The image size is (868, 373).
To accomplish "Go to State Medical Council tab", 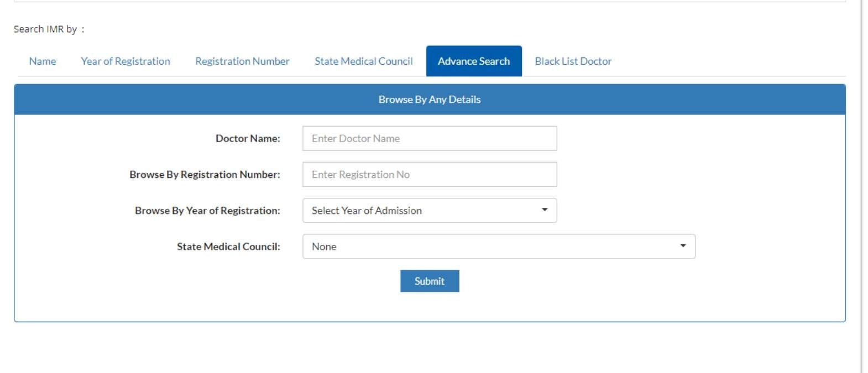I will pyautogui.click(x=363, y=61).
